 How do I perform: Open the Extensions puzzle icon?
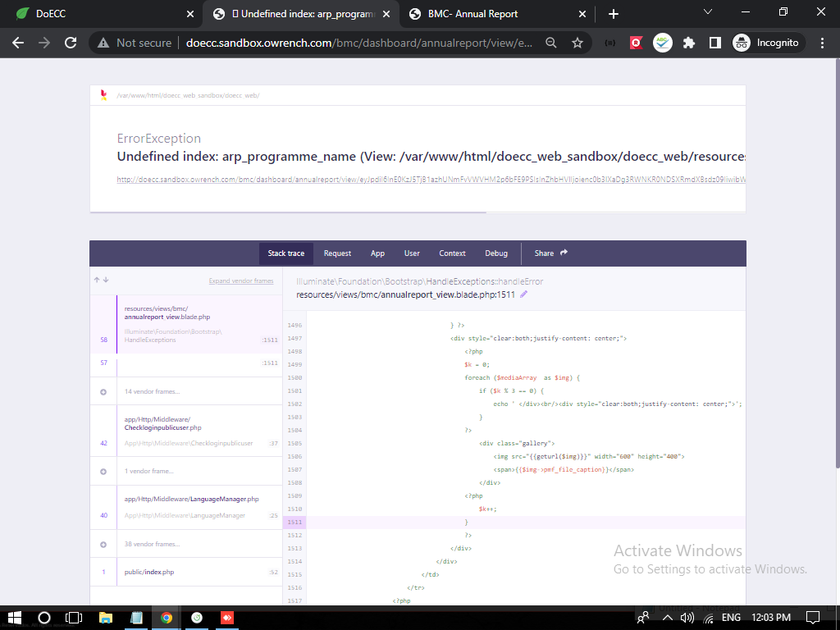point(689,43)
